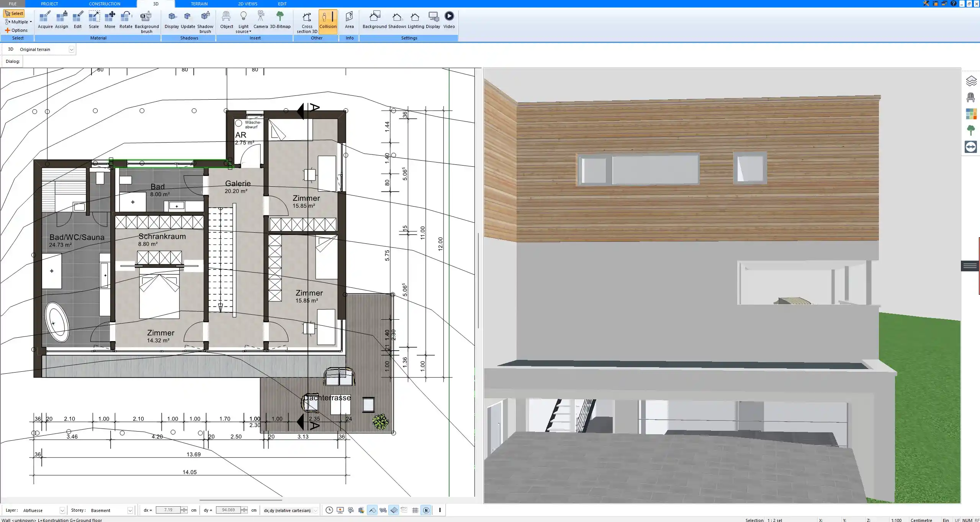Image resolution: width=980 pixels, height=522 pixels.
Task: Activate the Select mode button
Action: click(x=14, y=13)
